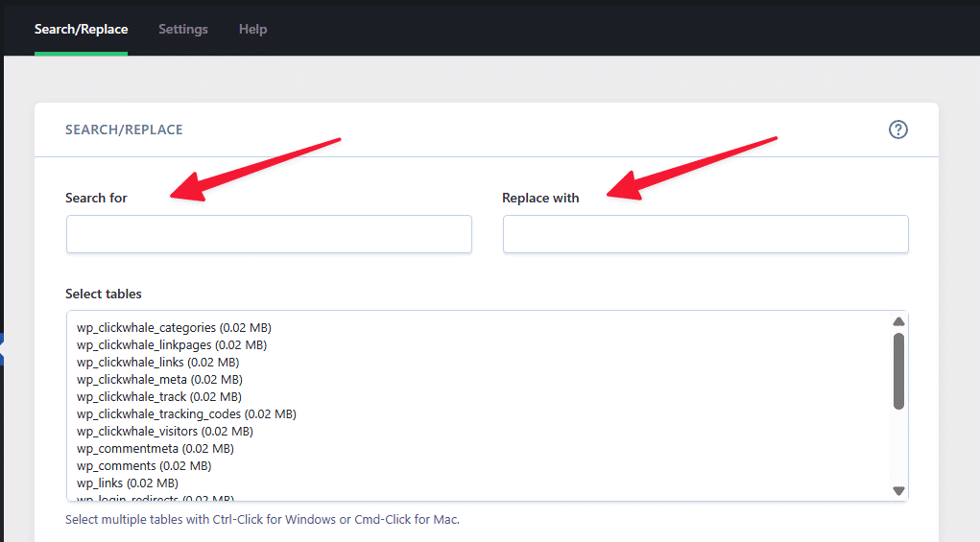Open the Settings tab
Image resolution: width=980 pixels, height=542 pixels.
[183, 30]
